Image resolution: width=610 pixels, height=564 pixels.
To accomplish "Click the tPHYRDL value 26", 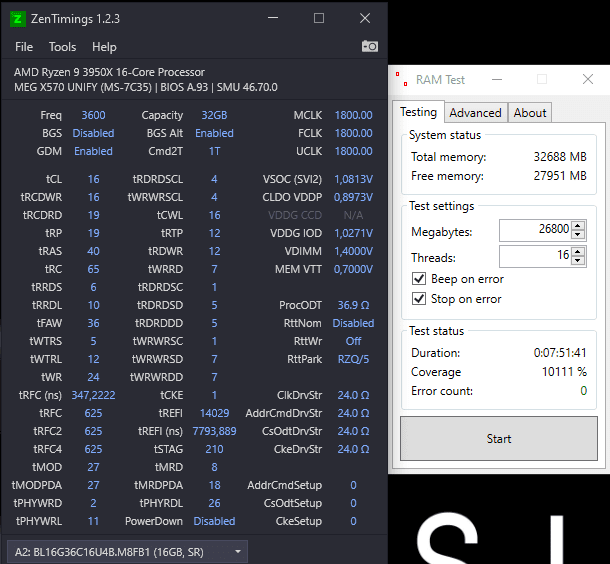I will (214, 503).
